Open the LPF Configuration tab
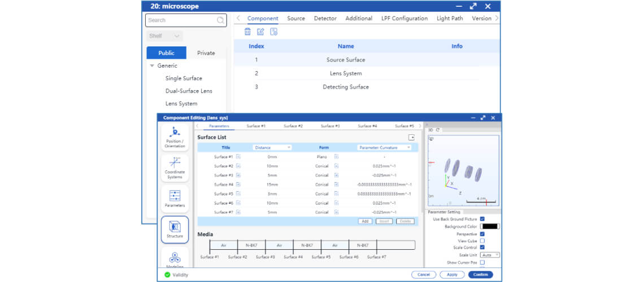The width and height of the screenshot is (644, 282). (404, 19)
